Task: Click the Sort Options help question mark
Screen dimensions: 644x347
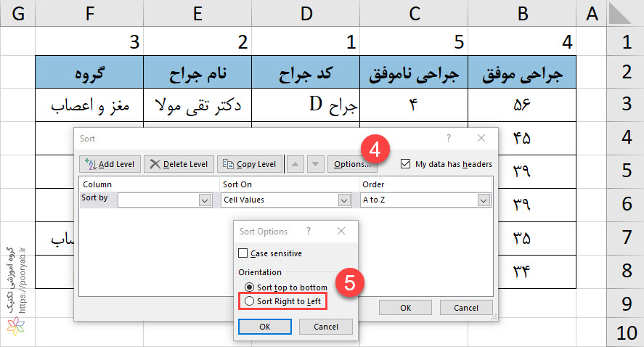Action: tap(309, 231)
